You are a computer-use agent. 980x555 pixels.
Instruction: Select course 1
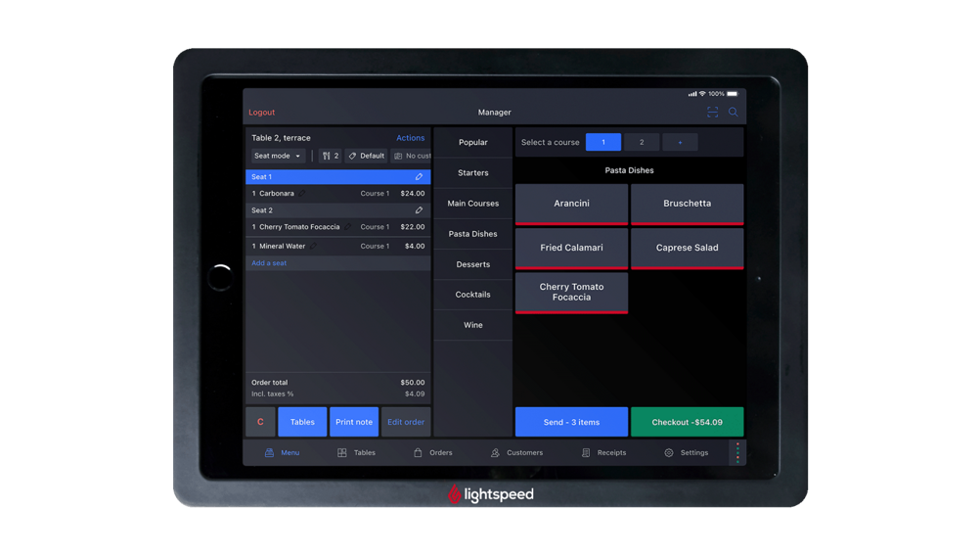coord(602,142)
